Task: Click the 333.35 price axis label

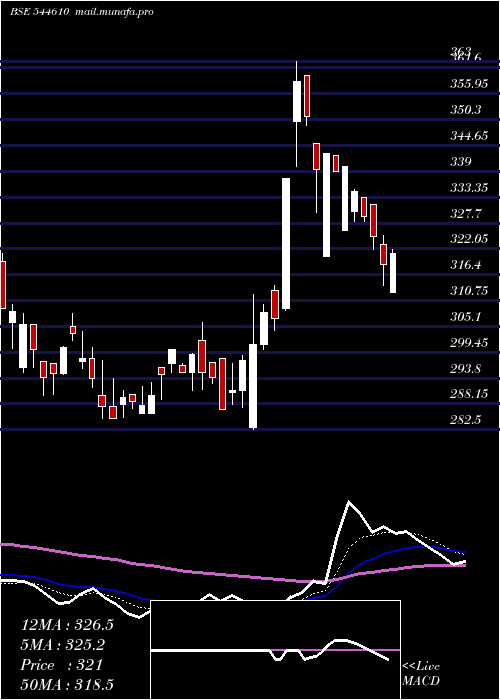Action: coord(469,188)
